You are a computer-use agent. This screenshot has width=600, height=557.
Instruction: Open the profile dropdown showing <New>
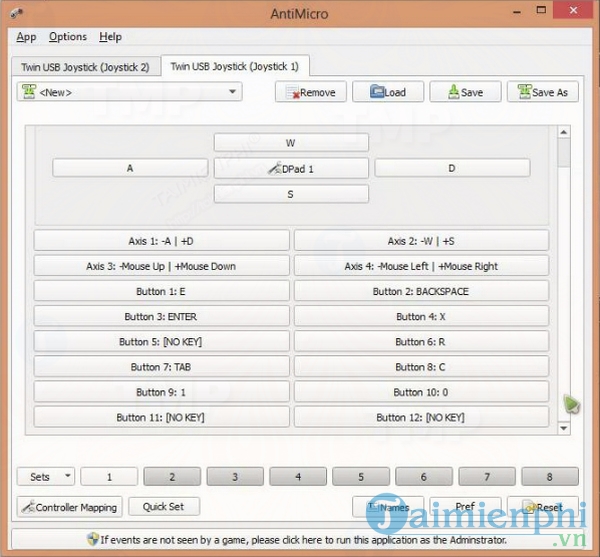pos(129,92)
